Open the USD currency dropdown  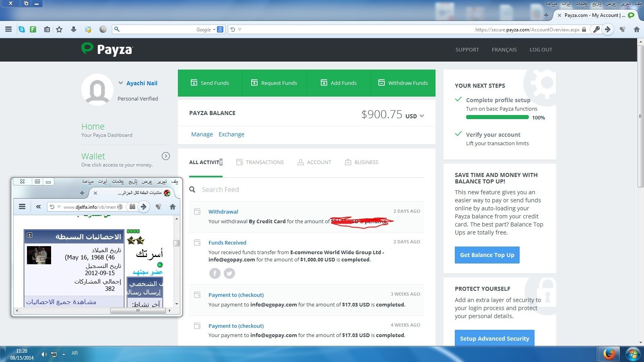(422, 116)
